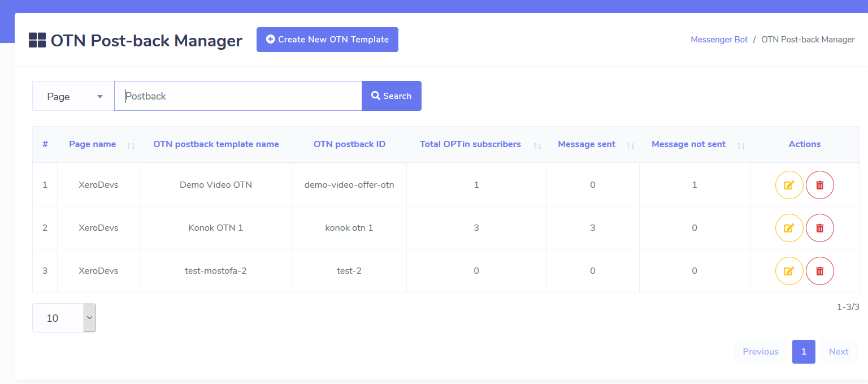Sort by Page name column arrows
This screenshot has height=384, width=868.
coord(131,145)
